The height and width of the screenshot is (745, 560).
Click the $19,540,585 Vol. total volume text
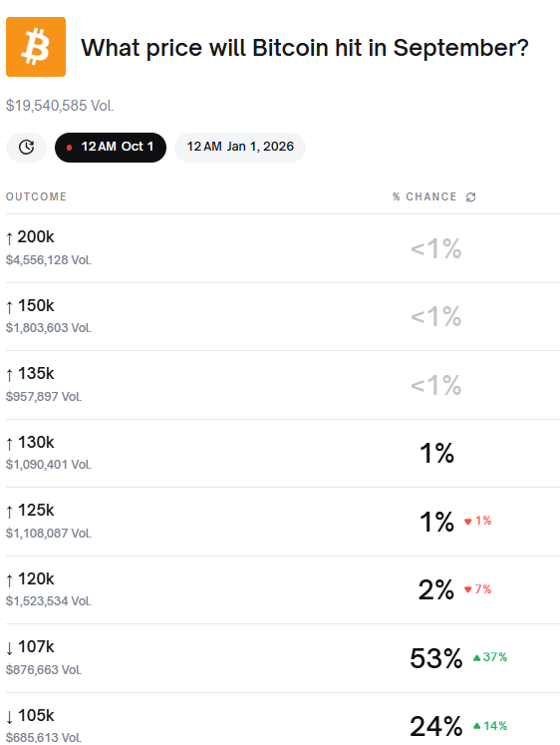tap(60, 106)
